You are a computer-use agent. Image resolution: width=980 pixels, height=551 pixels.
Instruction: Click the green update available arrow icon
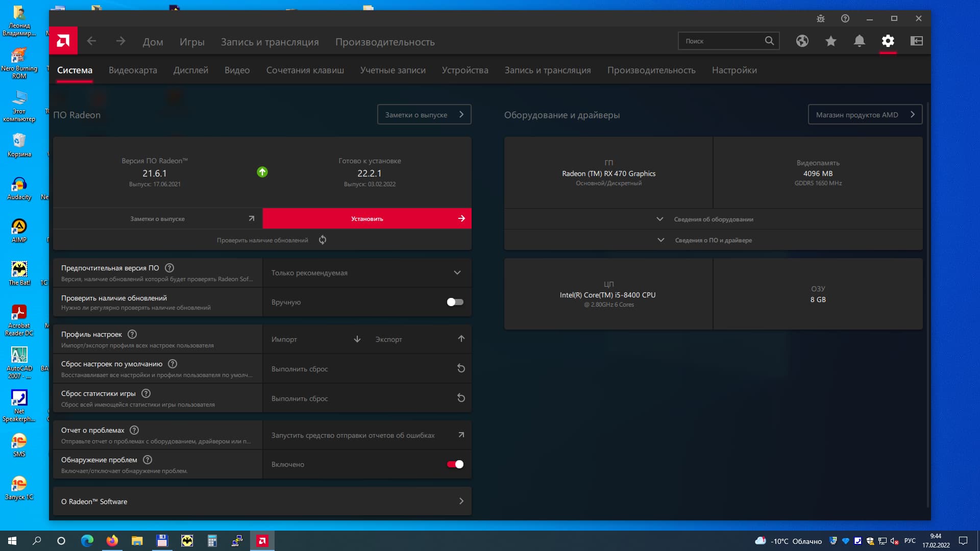coord(262,172)
